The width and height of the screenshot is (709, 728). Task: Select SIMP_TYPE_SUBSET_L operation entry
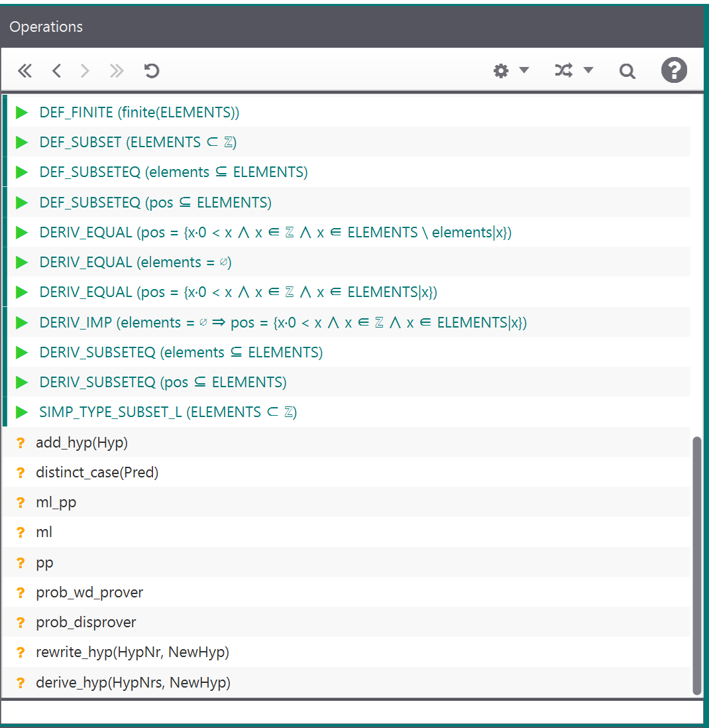(168, 412)
